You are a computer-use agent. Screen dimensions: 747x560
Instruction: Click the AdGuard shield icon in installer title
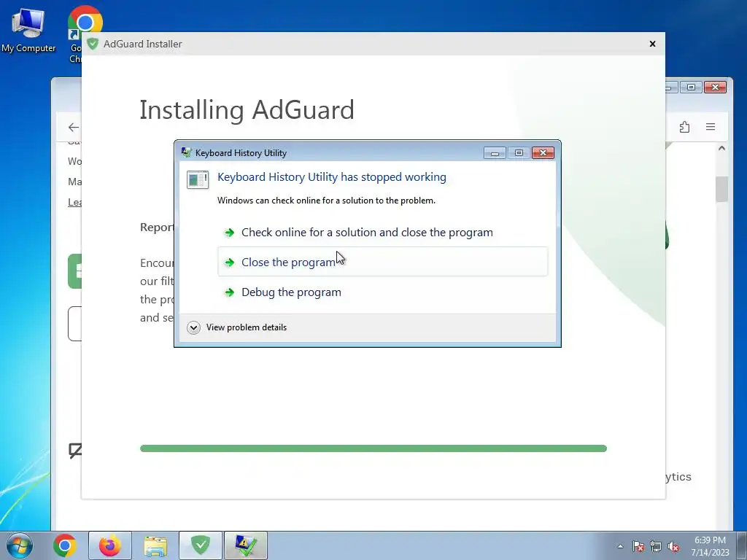pos(93,44)
